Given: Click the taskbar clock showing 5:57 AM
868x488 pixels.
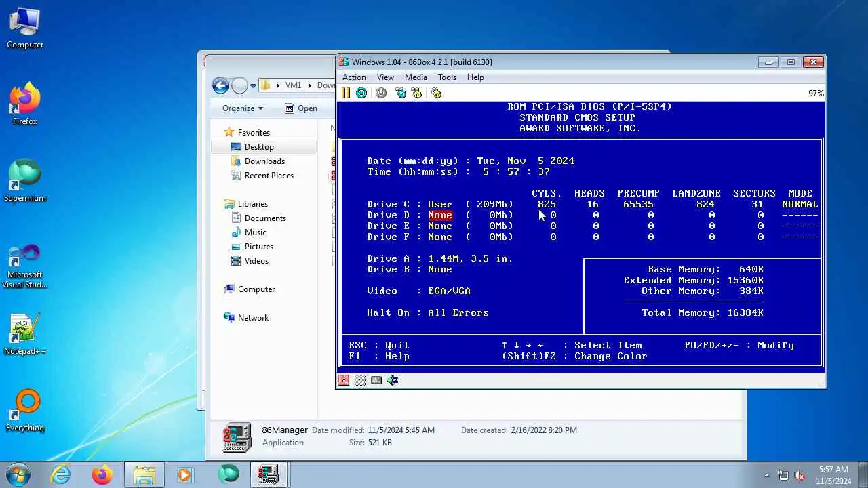Looking at the screenshot, I should [x=833, y=475].
